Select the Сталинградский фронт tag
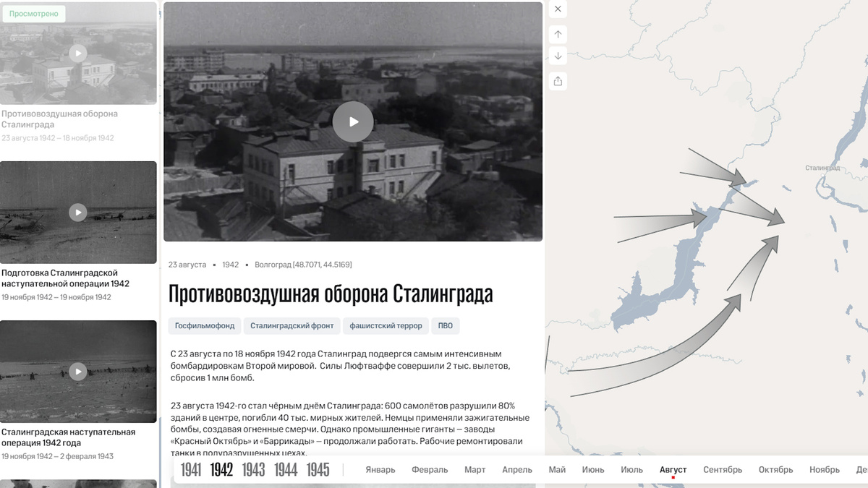868x488 pixels. coord(292,326)
